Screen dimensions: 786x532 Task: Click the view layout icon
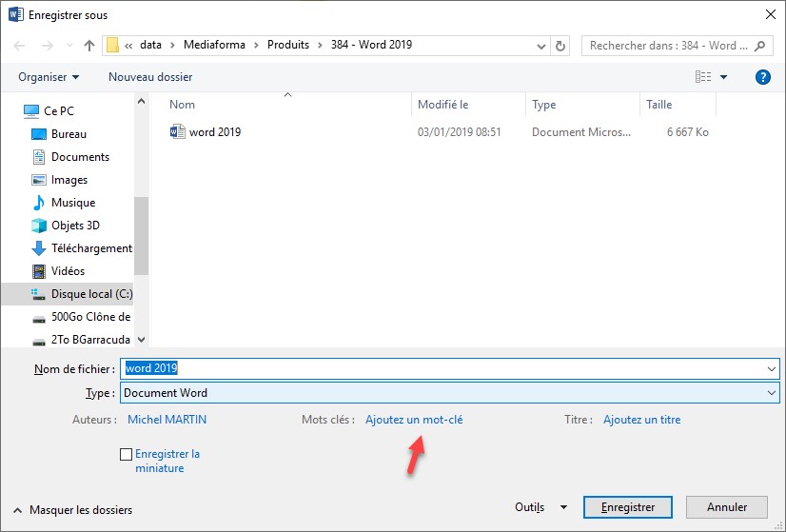click(x=703, y=77)
